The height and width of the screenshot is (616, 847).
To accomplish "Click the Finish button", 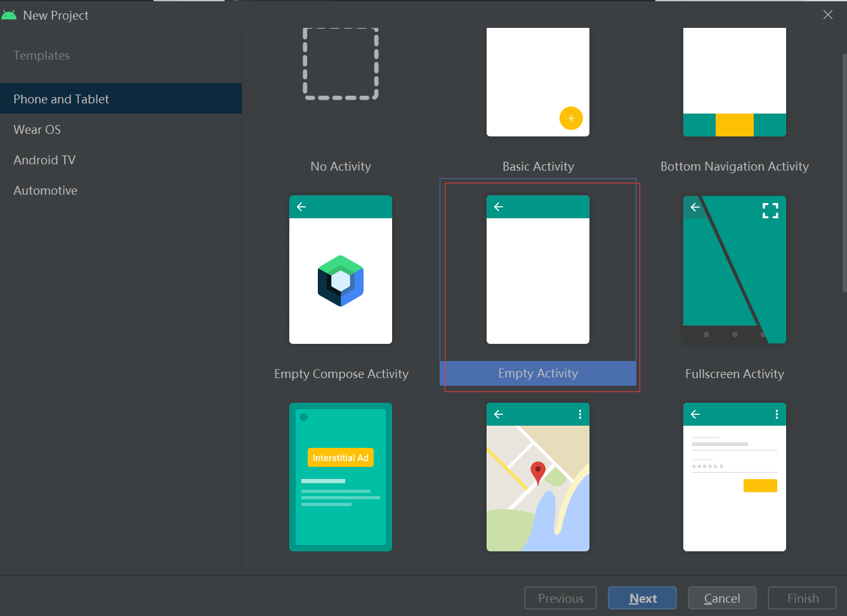I will coord(803,598).
